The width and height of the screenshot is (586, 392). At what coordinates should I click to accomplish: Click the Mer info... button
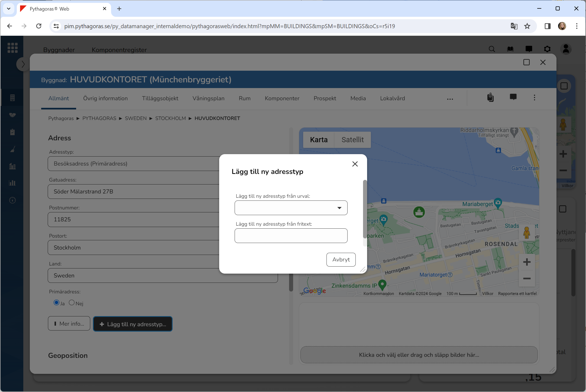69,324
